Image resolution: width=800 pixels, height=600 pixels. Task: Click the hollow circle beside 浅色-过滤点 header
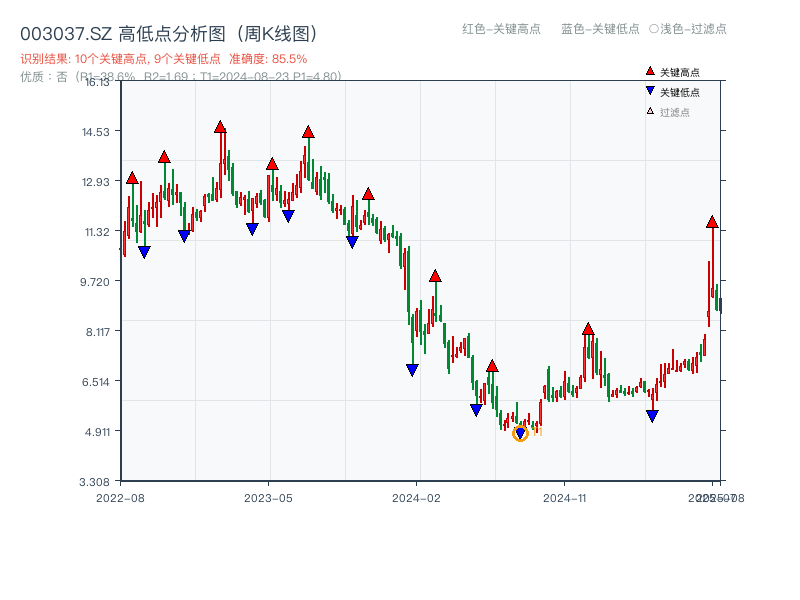click(x=654, y=29)
